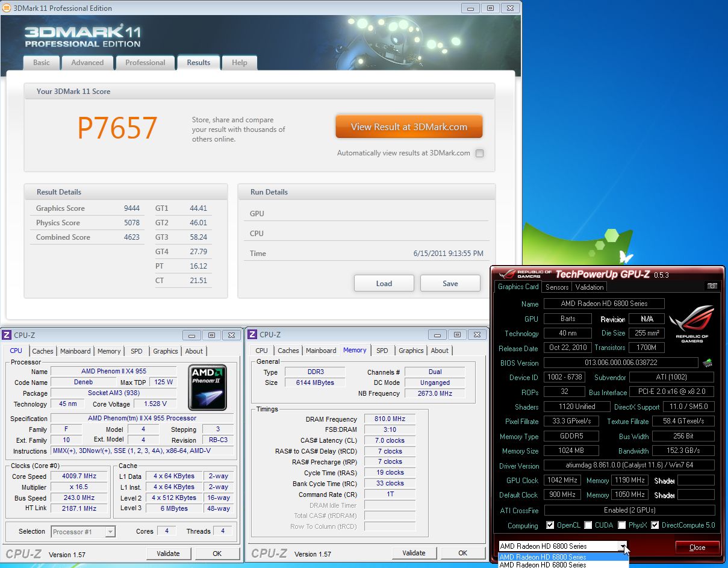Open the Professional tab in 3DMark
Viewport: 728px width, 568px height.
tap(145, 63)
